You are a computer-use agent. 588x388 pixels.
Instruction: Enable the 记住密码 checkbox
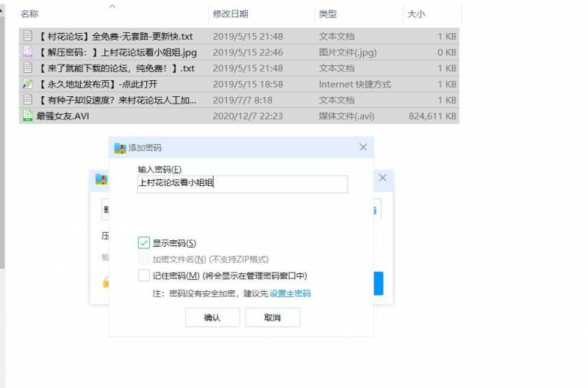pyautogui.click(x=144, y=276)
